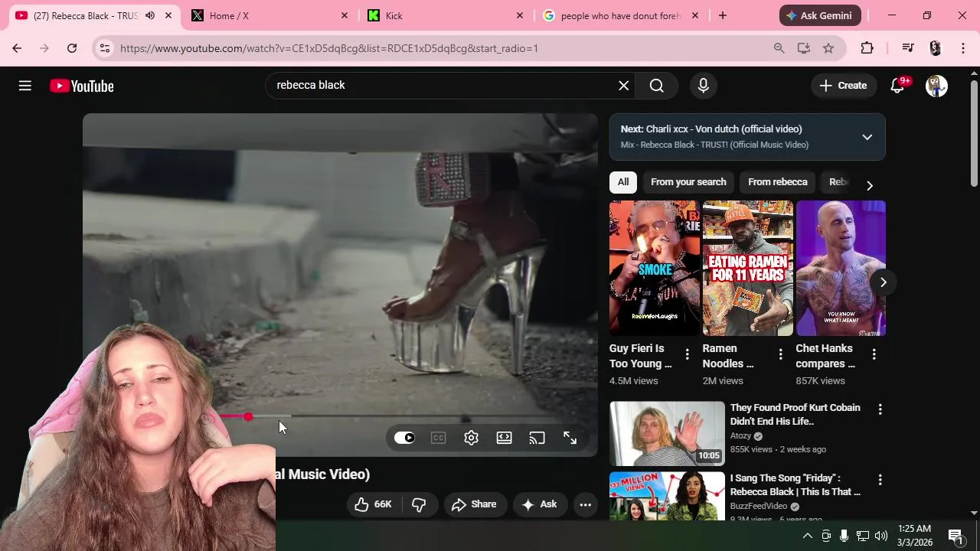Open the media controls icon

(908, 48)
